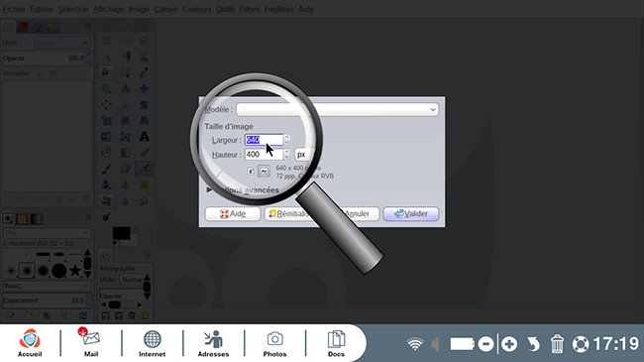
Task: Toggle the lock pixels icon next to Verrouiller
Action: [x=40, y=73]
